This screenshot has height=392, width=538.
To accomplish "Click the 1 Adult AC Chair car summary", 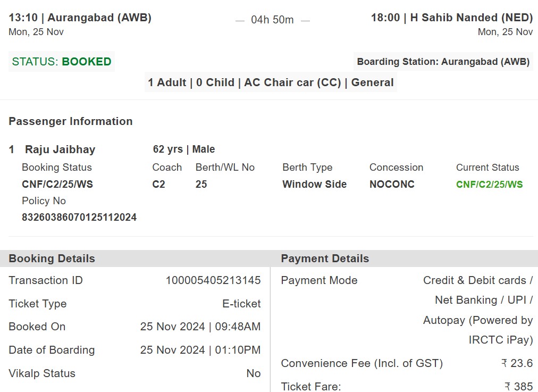I will pos(271,82).
